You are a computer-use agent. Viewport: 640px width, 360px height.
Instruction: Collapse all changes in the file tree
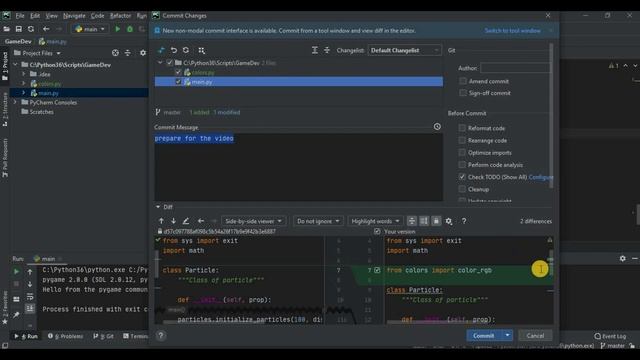tap(327, 50)
